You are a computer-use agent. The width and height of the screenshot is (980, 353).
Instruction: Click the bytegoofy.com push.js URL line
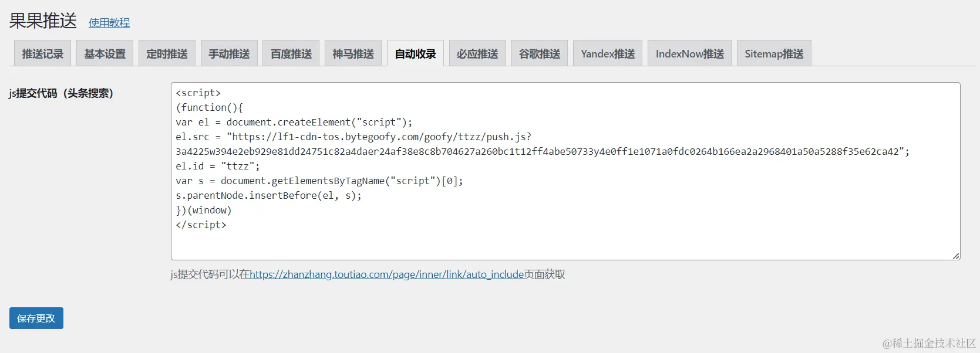click(353, 137)
